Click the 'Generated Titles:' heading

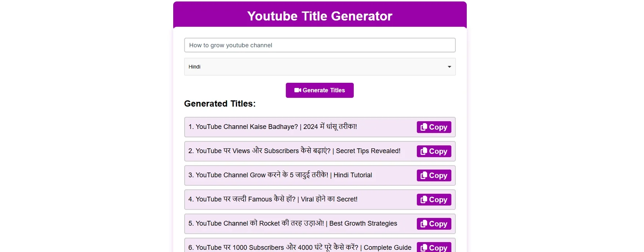[x=220, y=104]
